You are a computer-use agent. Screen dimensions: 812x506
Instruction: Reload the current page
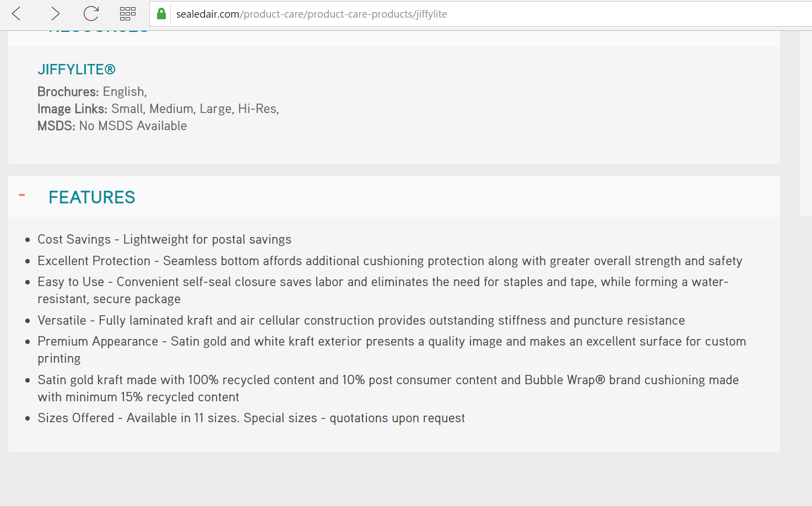91,14
